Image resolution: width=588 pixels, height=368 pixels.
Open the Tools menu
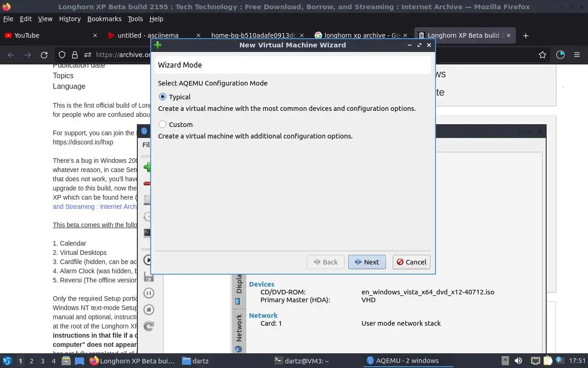point(135,19)
